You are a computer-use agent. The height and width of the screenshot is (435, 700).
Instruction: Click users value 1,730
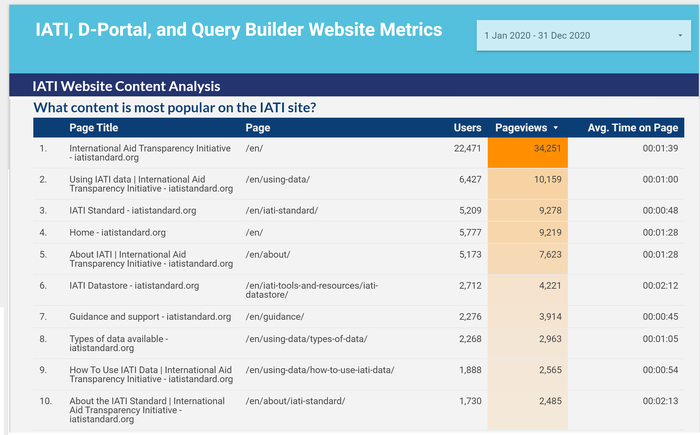tap(470, 401)
